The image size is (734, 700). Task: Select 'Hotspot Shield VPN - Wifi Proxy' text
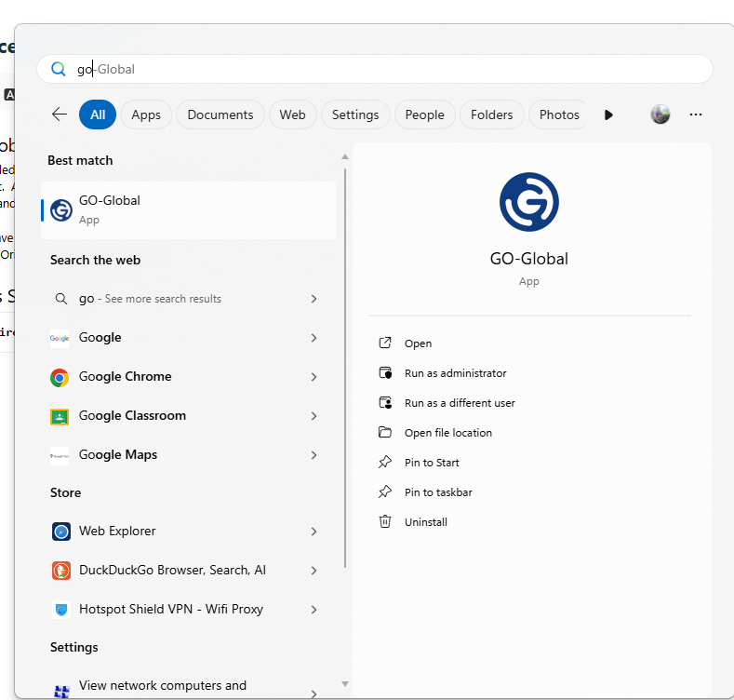tap(171, 609)
